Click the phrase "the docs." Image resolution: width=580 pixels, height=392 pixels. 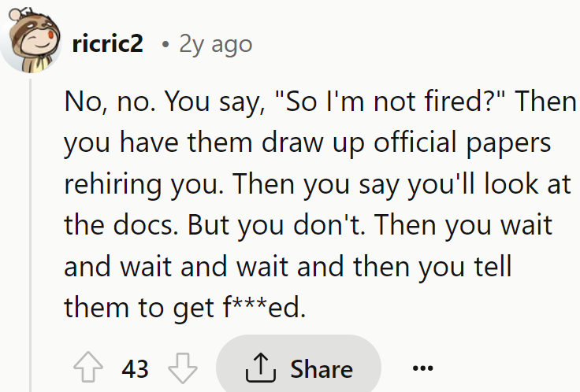121,225
